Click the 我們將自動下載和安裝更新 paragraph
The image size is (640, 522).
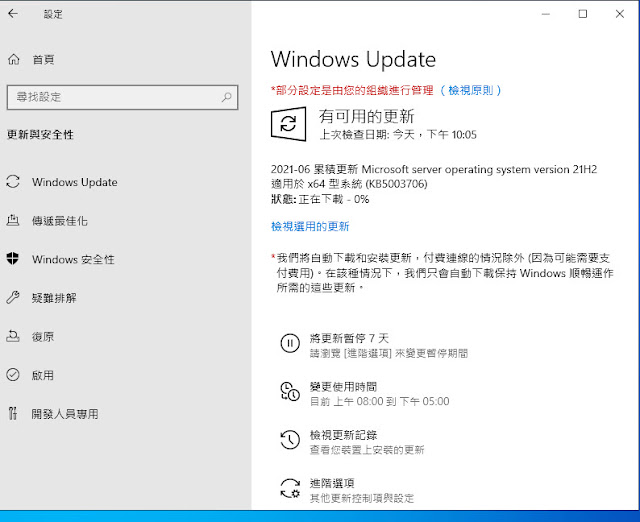(x=442, y=273)
